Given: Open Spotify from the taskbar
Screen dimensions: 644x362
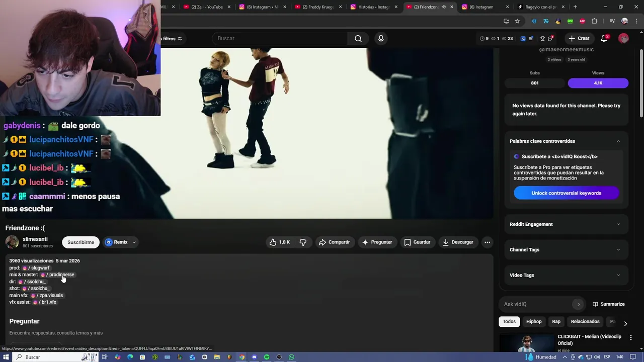Looking at the screenshot, I should (267, 357).
